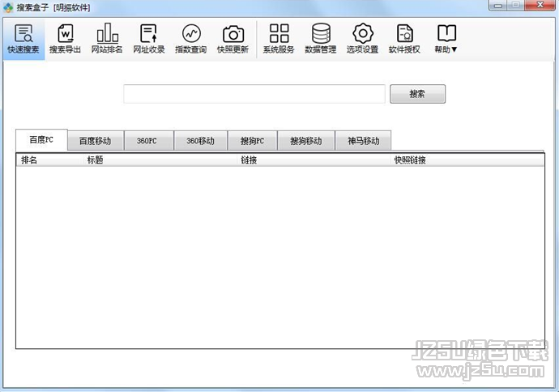The image size is (559, 392).
Task: Open the 网站排名 site ranking tool
Action: [x=107, y=39]
